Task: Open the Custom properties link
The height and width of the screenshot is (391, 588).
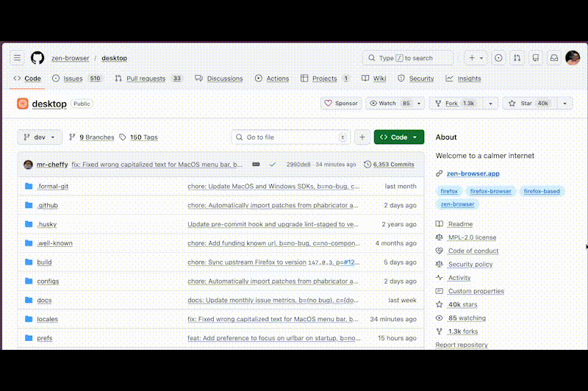Action: tap(476, 291)
